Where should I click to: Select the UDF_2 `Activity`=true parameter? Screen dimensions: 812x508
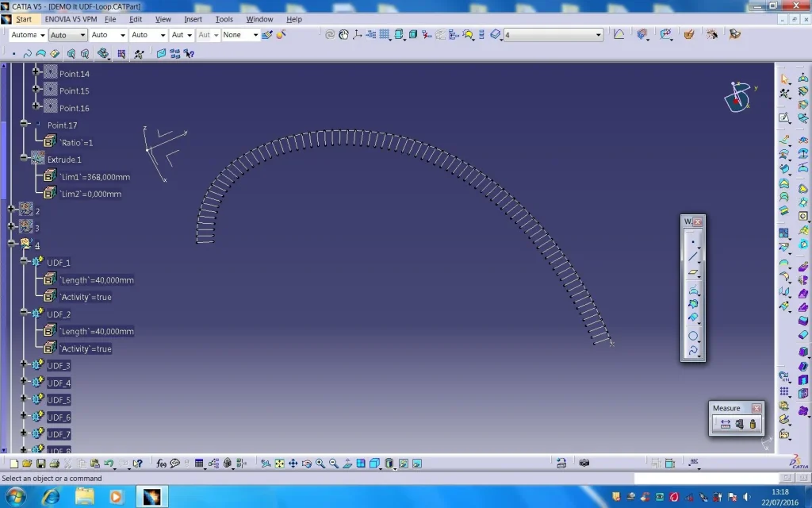coord(86,349)
